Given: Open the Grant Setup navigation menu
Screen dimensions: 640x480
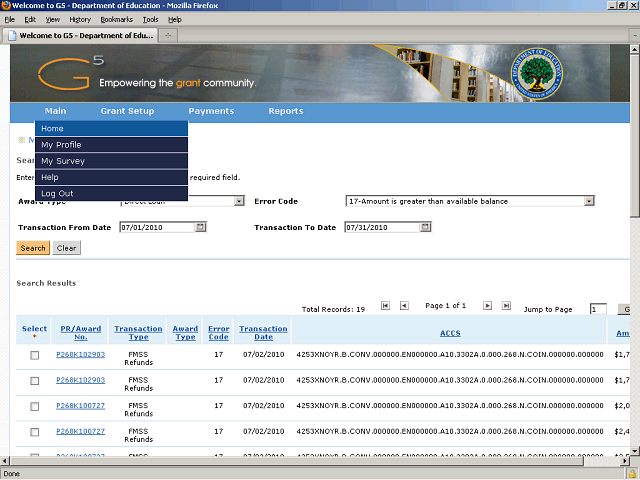Looking at the screenshot, I should [x=127, y=111].
